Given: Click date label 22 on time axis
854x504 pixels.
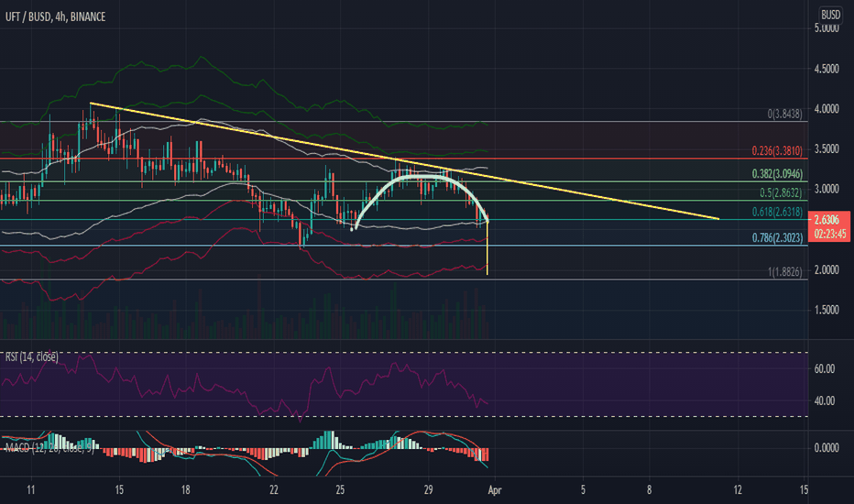Looking at the screenshot, I should [x=274, y=490].
